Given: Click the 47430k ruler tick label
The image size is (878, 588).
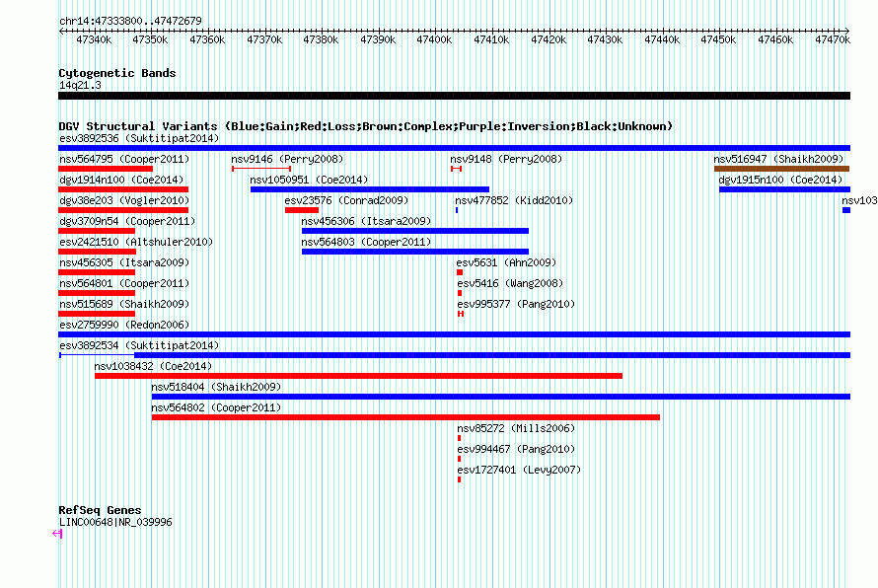Looking at the screenshot, I should coord(605,39).
